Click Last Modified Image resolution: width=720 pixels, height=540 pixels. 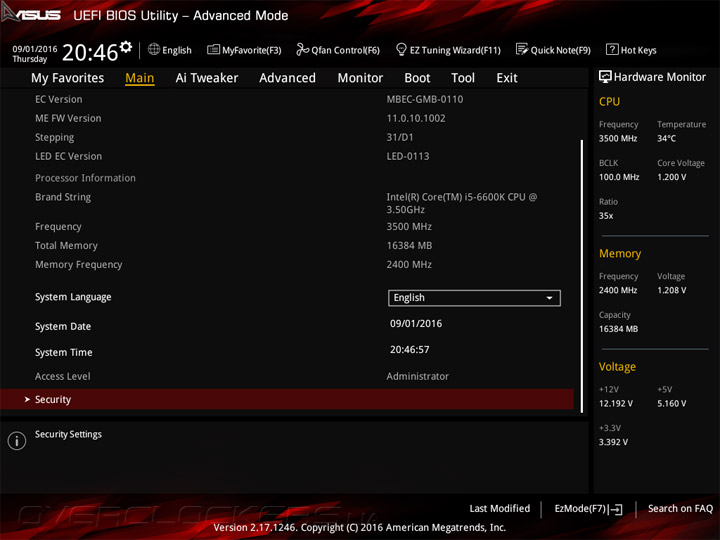coord(500,509)
